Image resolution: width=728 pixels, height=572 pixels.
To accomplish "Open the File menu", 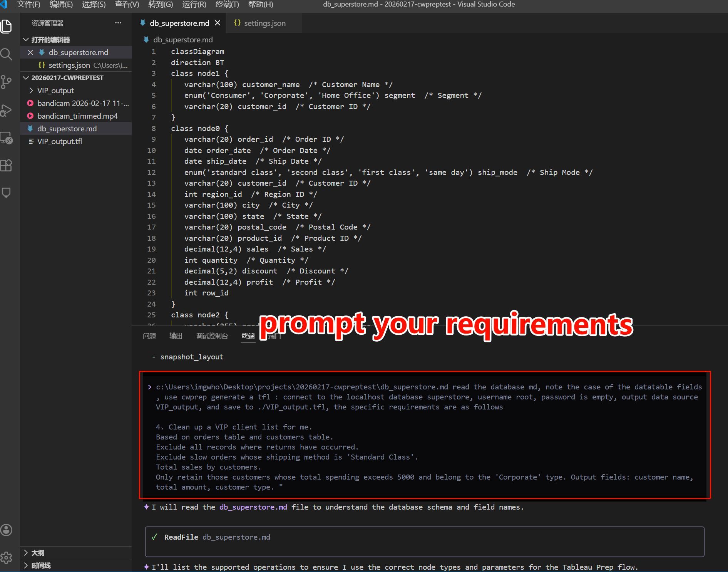I will coord(28,4).
